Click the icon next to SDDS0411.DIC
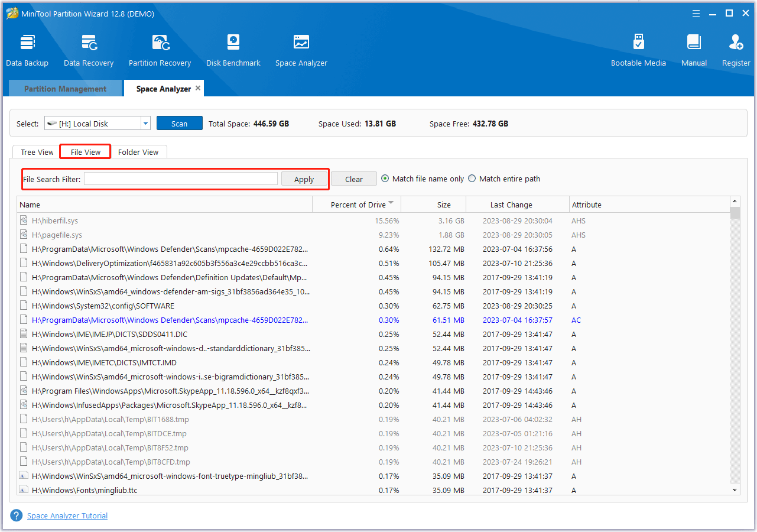This screenshot has width=757, height=532. click(24, 334)
